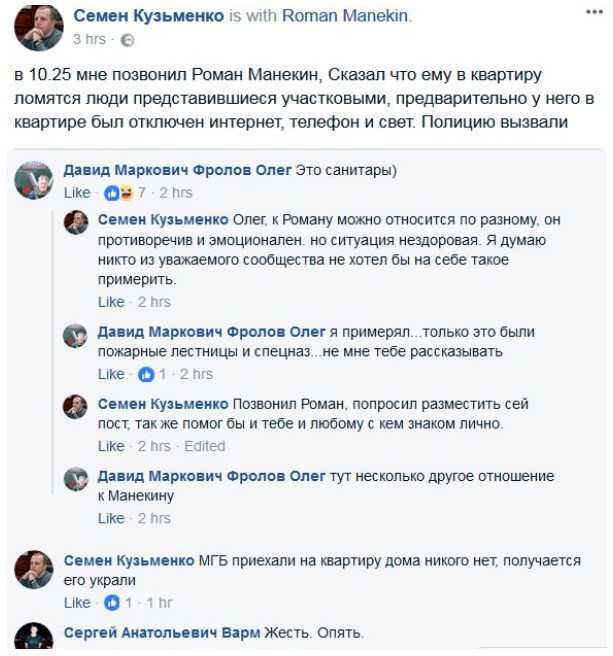Image resolution: width=613 pixels, height=656 pixels.
Task: Open Roman Manekin tagged profile link
Action: [345, 16]
